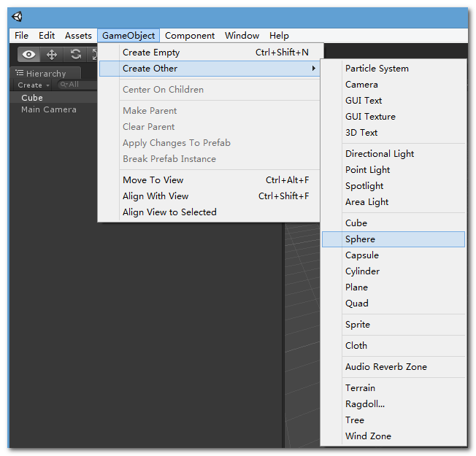Select Cube in the Hierarchy
Screen dimensions: 476x456
point(54,98)
